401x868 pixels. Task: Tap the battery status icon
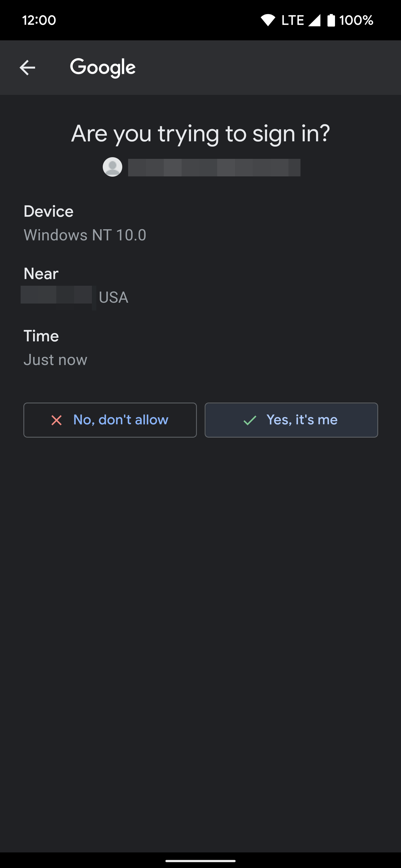pos(331,20)
